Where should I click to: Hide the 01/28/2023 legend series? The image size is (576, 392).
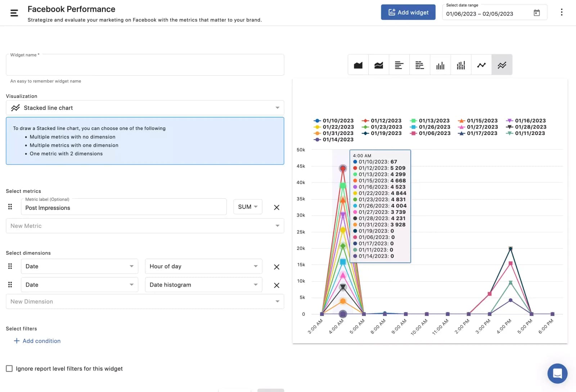click(526, 127)
